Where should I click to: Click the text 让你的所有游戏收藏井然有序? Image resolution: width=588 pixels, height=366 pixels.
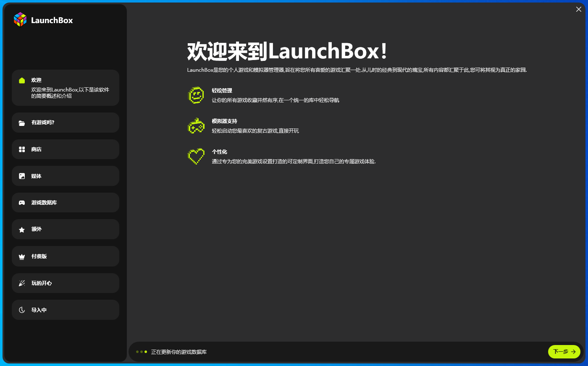pyautogui.click(x=276, y=100)
